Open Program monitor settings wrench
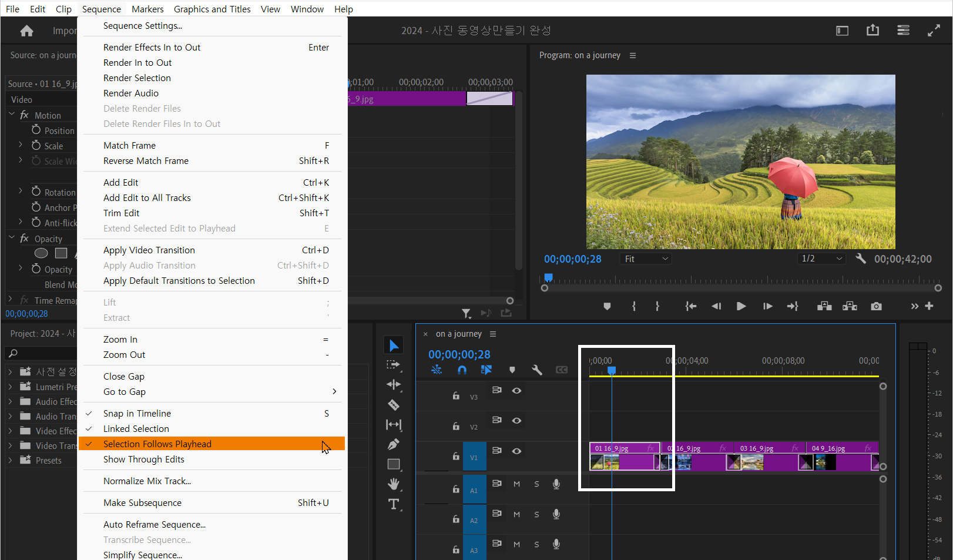Image resolution: width=953 pixels, height=560 pixels. point(861,259)
